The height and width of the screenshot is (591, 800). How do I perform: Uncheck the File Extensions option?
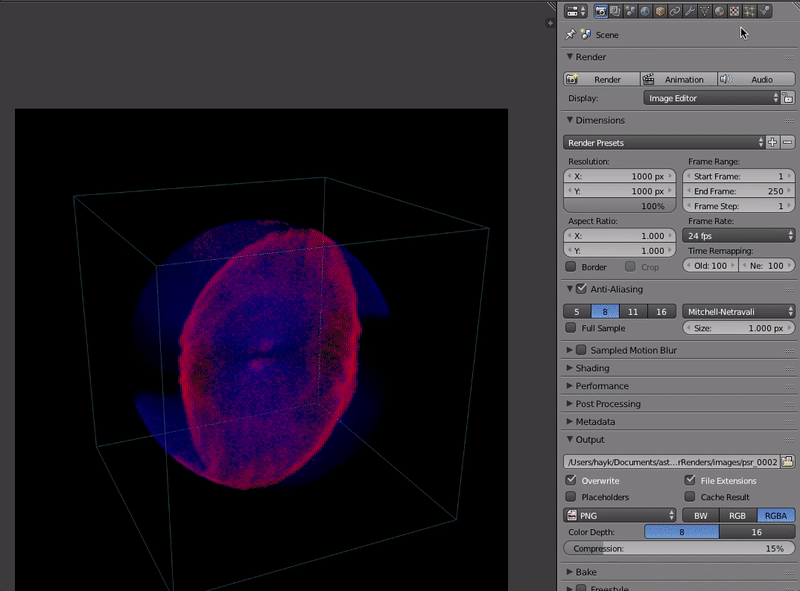pyautogui.click(x=690, y=480)
